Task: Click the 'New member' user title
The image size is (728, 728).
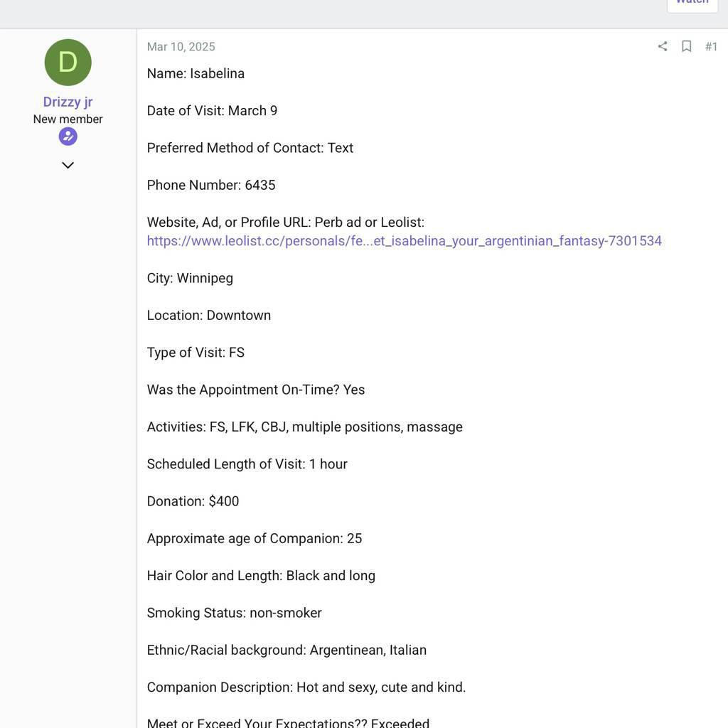Action: (68, 119)
